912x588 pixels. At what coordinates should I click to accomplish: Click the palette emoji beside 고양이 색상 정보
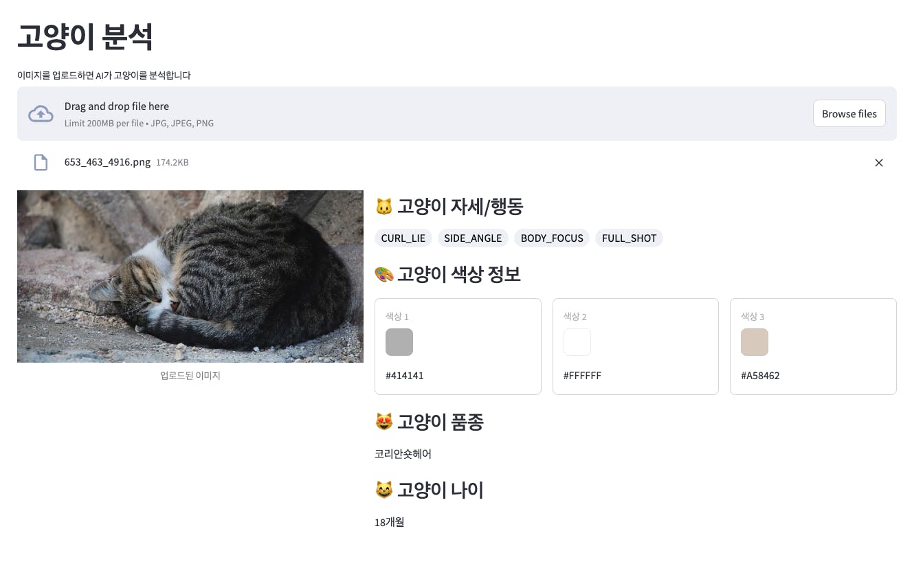pyautogui.click(x=383, y=275)
